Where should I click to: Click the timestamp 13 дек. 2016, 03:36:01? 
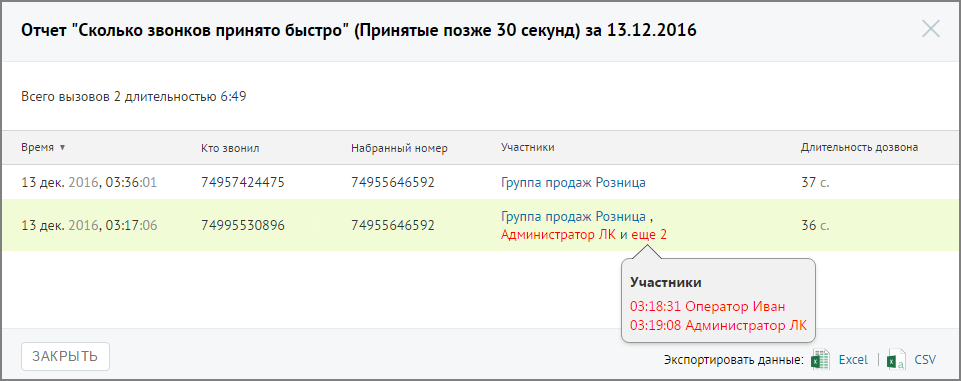(x=89, y=183)
